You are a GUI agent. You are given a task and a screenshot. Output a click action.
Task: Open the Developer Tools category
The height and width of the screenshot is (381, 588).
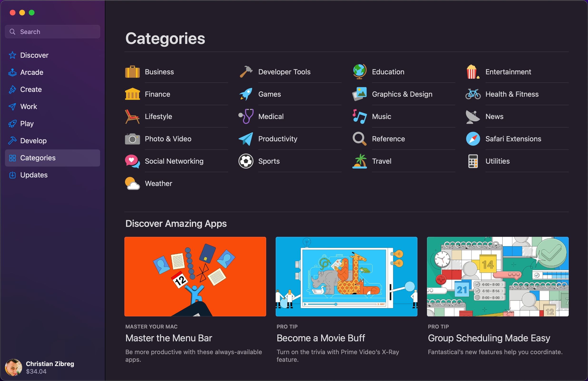284,71
